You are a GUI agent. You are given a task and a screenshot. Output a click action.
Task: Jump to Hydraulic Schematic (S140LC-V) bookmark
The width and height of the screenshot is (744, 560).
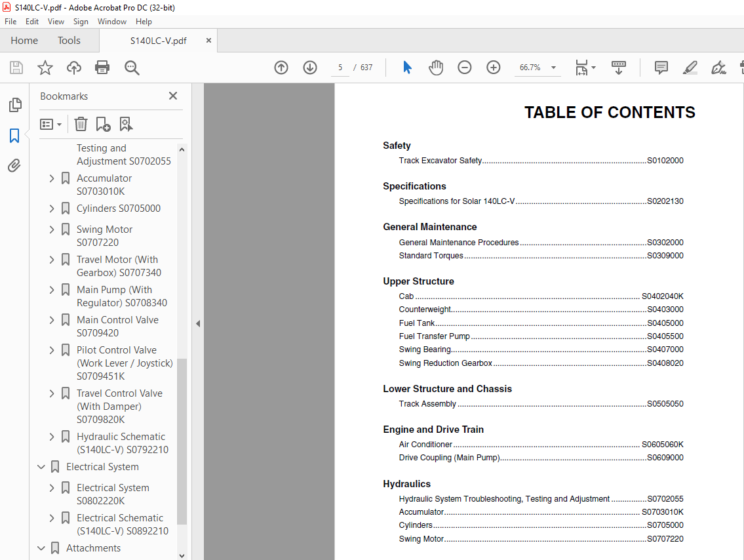[x=123, y=443]
